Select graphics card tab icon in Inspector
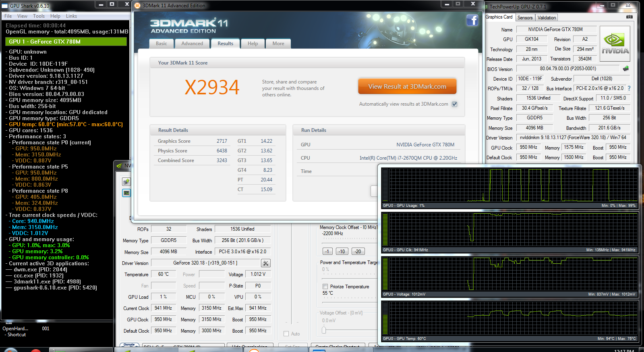 (126, 181)
